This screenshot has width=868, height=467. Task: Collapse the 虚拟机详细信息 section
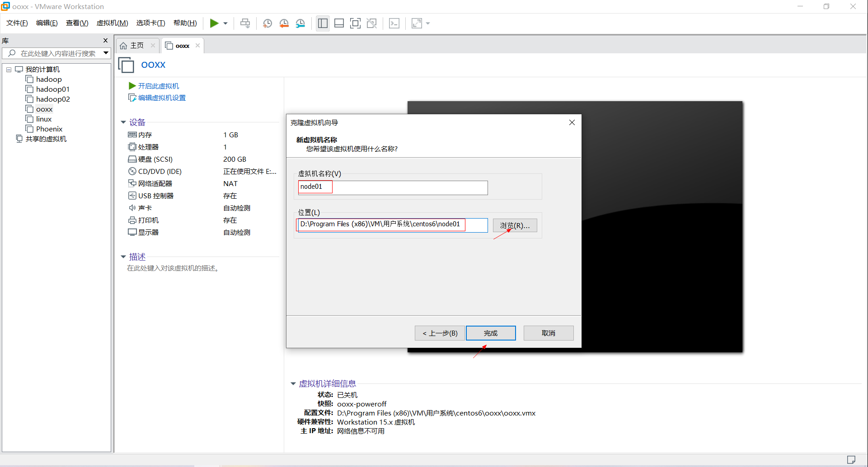(293, 384)
